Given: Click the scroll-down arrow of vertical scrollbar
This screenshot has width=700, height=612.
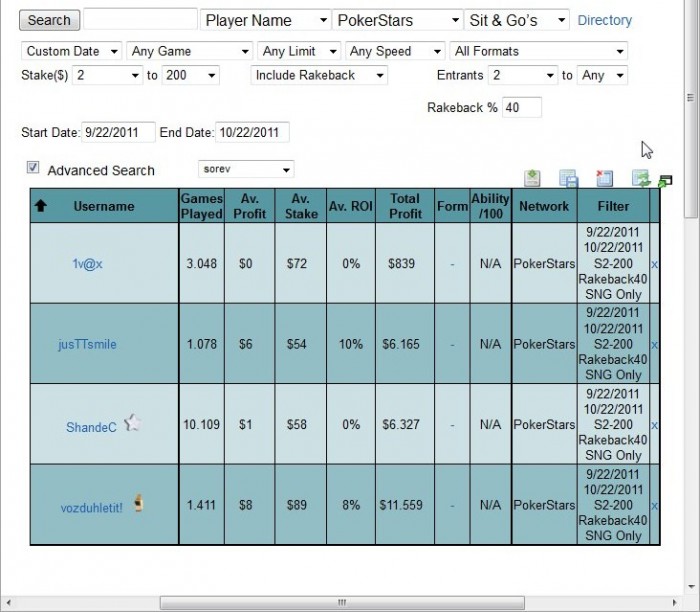Looking at the screenshot, I should pos(691,587).
